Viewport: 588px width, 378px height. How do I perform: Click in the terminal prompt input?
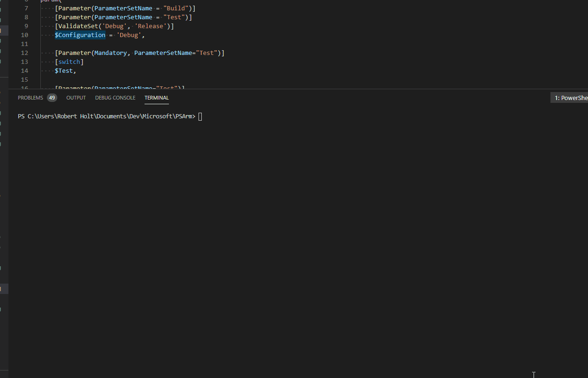pyautogui.click(x=200, y=116)
